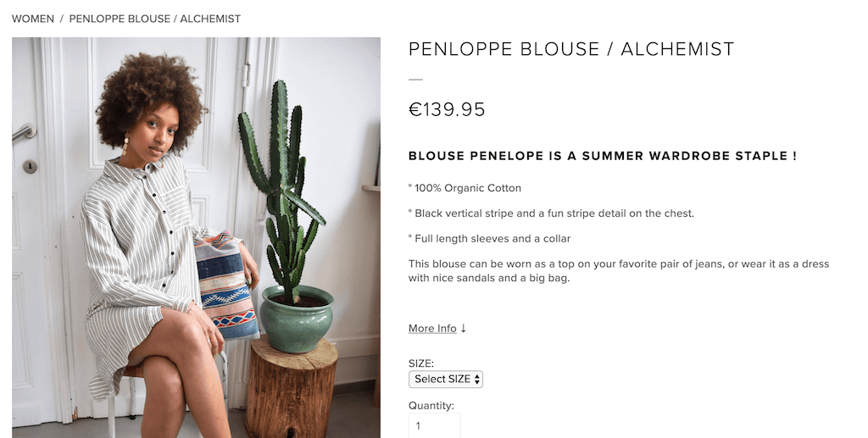The height and width of the screenshot is (438, 868).
Task: Click the short divider line under the title
Action: coord(415,80)
